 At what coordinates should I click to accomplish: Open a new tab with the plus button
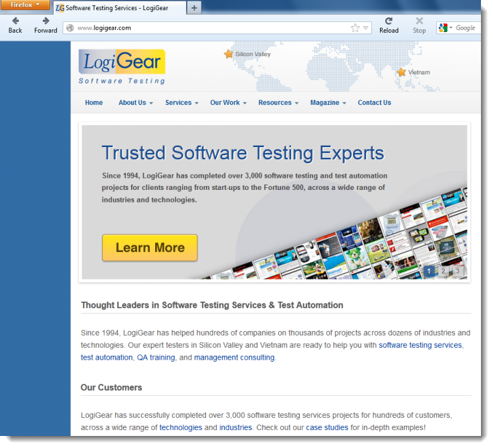point(194,8)
